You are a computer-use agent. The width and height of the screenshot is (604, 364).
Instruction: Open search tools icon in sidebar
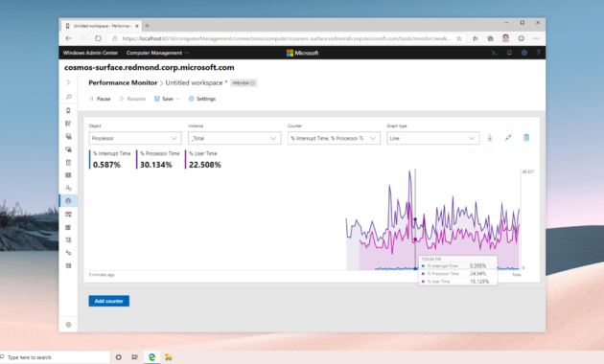pos(69,97)
